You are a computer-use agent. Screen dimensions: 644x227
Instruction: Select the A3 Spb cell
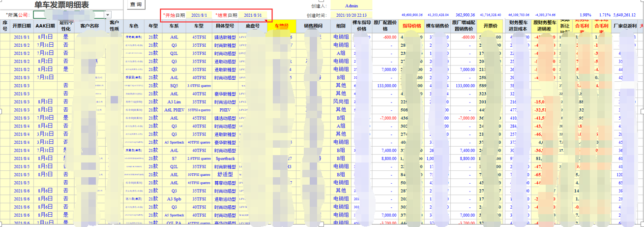tap(174, 199)
